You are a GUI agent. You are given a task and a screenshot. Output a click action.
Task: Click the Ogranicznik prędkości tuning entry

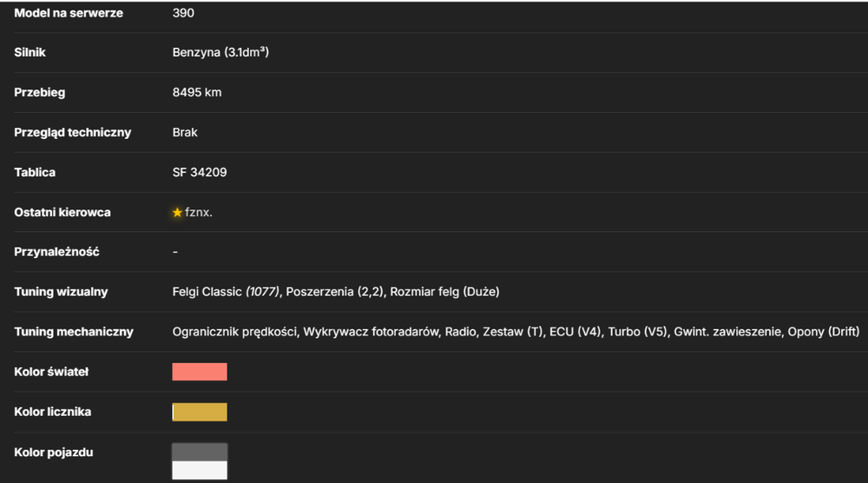[234, 332]
